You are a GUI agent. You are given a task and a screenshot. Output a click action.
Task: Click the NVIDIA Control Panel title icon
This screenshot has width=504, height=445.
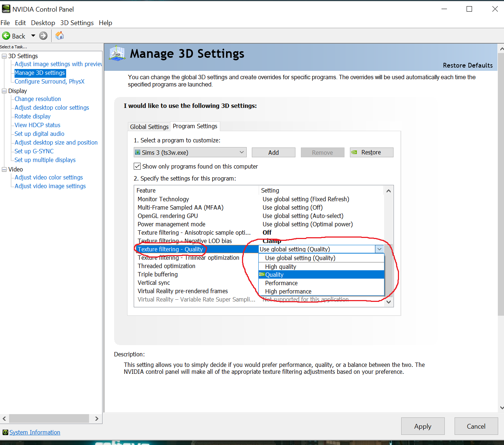pos(6,9)
